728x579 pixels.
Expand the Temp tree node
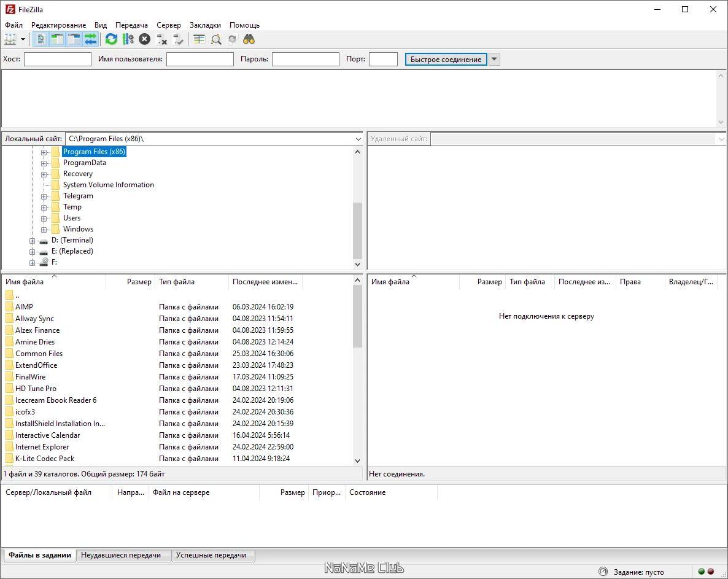(x=44, y=208)
